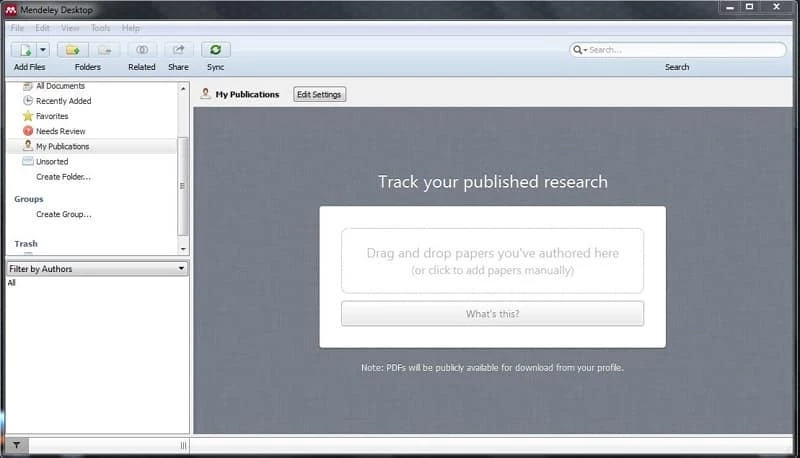
Task: Select Recently Added in the sidebar
Action: [x=63, y=101]
